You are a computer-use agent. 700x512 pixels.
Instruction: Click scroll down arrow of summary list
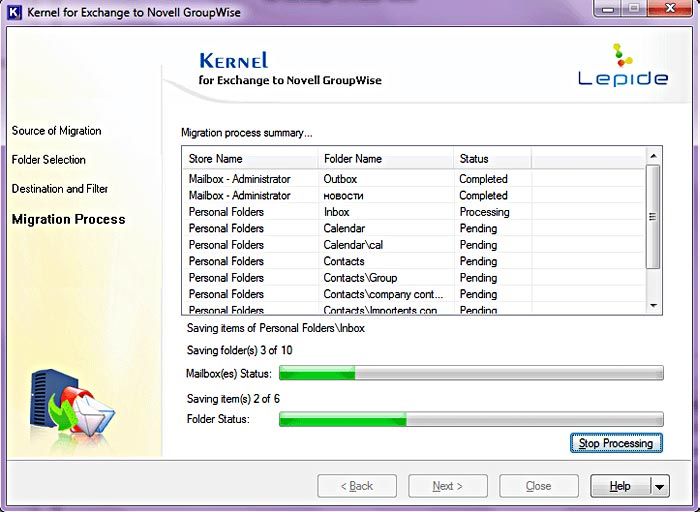pos(653,306)
